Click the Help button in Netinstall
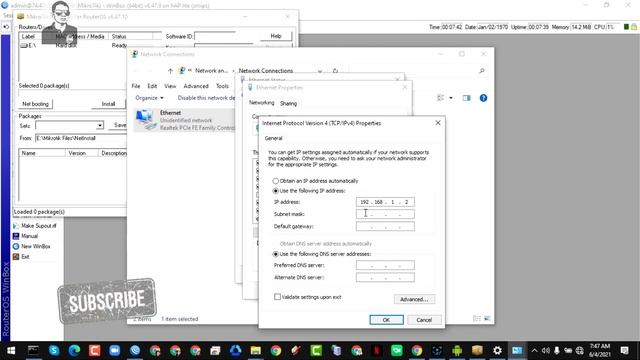Screen dimensions: 640x360 (x=276, y=36)
